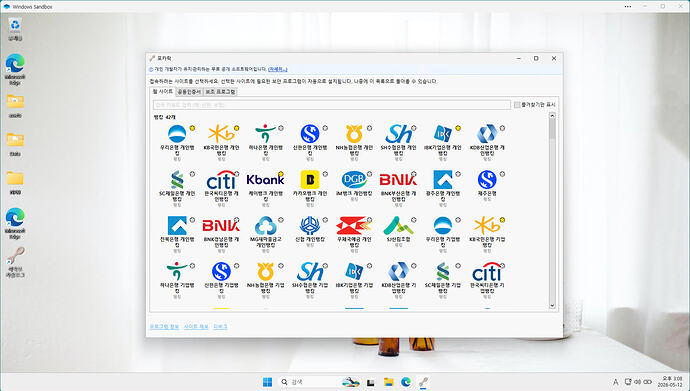690x391 pixels.
Task: Select SC제일은행 개인뱅킹 icon
Action: tap(177, 179)
